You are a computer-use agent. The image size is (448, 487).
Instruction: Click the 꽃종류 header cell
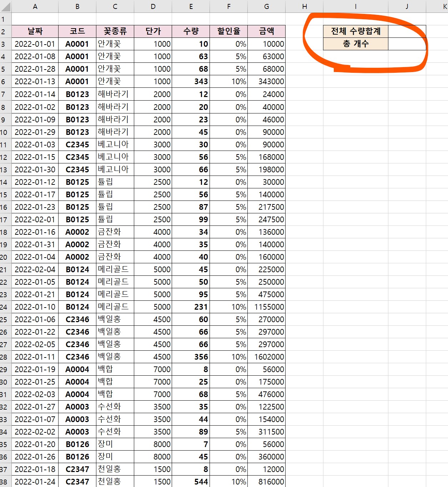coord(115,31)
